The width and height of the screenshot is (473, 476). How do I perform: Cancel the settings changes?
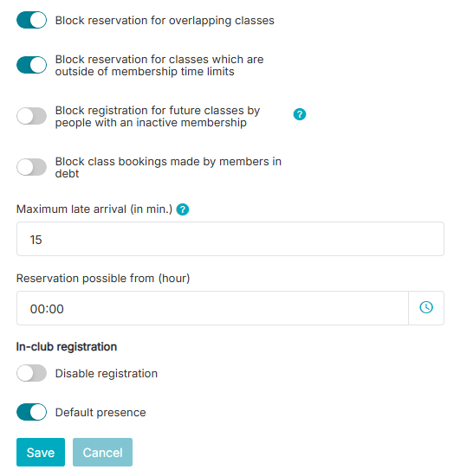[x=103, y=452]
